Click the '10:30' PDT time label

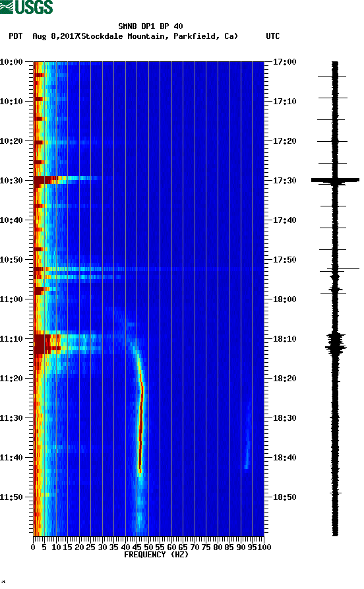(x=11, y=180)
